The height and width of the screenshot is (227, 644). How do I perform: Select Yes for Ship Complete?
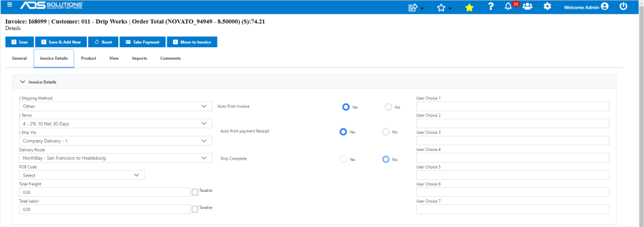click(343, 159)
